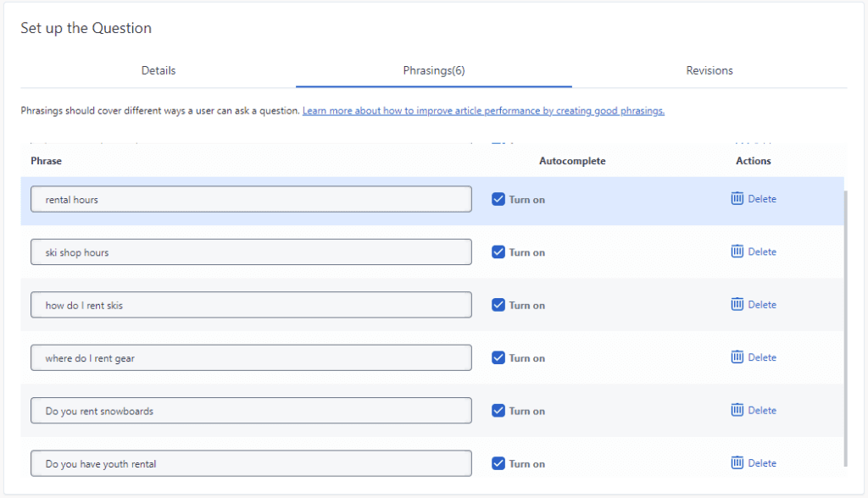868x498 pixels.
Task: Click the "Do you have youth rental" input field
Action: 251,462
